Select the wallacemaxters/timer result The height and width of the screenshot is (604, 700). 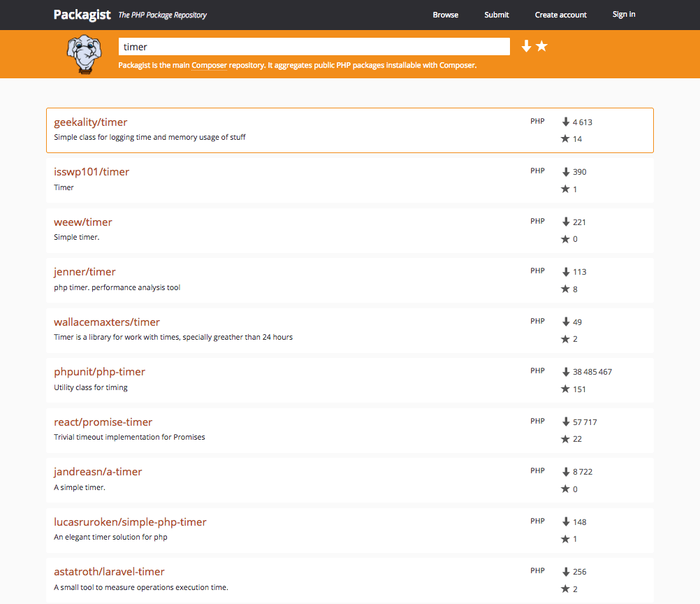click(107, 322)
